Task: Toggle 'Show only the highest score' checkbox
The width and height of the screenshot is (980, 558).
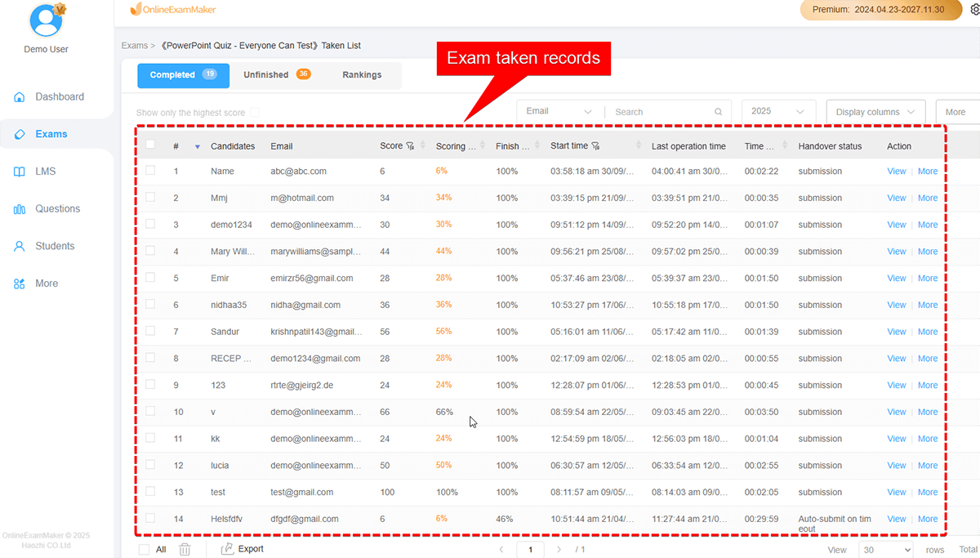Action: pyautogui.click(x=255, y=113)
